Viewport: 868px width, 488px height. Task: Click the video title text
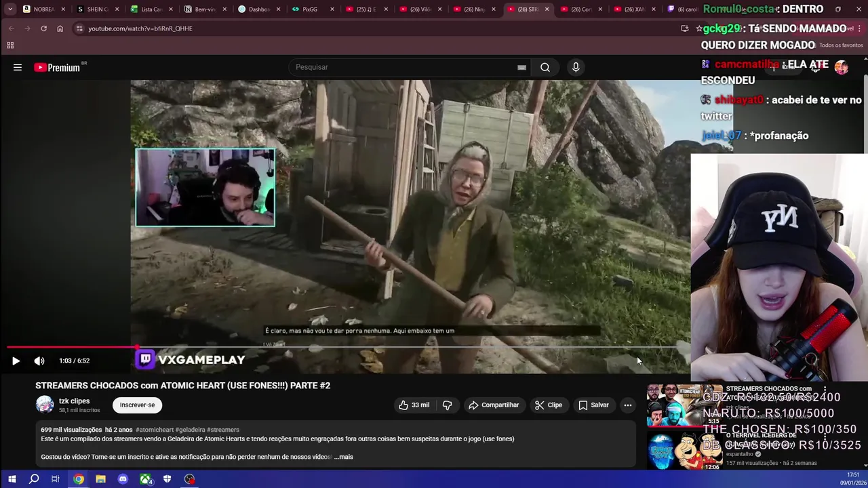[x=182, y=385]
